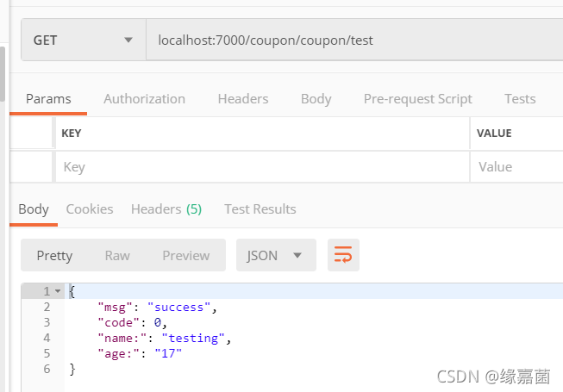Open the Tests tab

pos(520,98)
